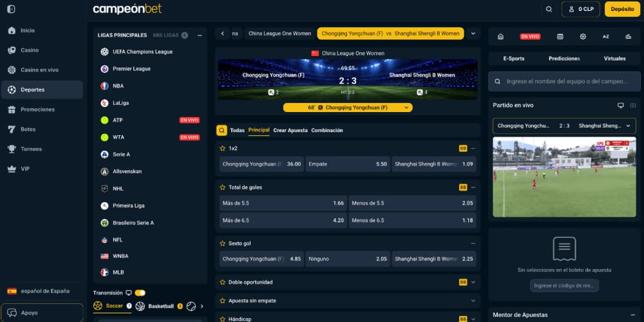Select Brasileiro Serie A

click(x=150, y=223)
